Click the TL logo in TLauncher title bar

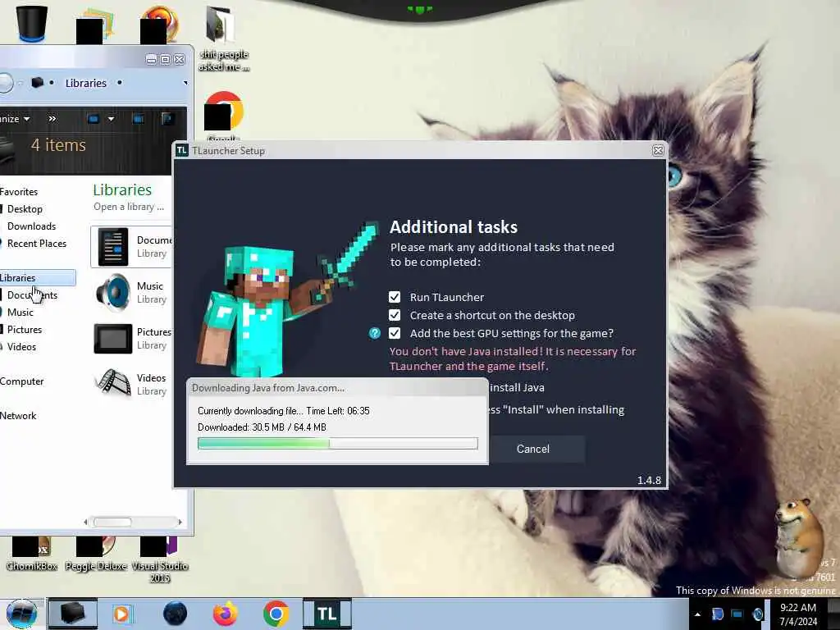[x=182, y=151]
